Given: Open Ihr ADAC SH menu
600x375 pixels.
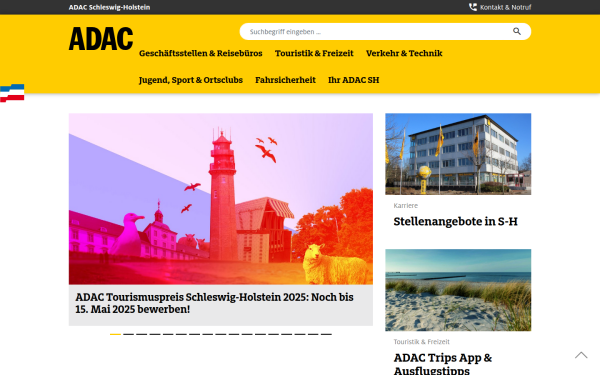Looking at the screenshot, I should pyautogui.click(x=354, y=80).
